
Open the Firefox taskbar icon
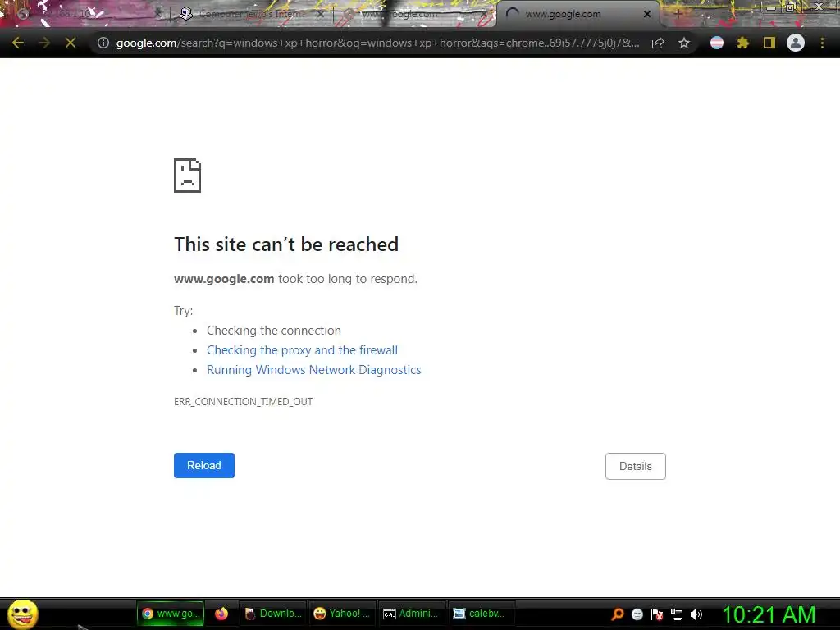[221, 614]
